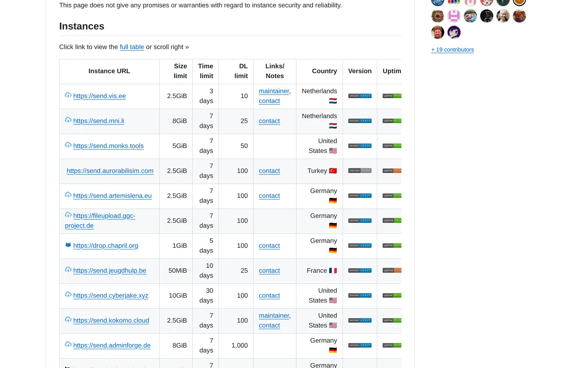Click the uptime badge in the send.vis.ee row
The image size is (588, 368).
point(392,96)
